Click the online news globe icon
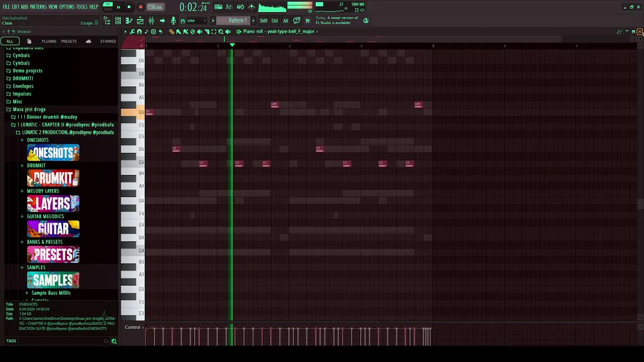 (366, 21)
